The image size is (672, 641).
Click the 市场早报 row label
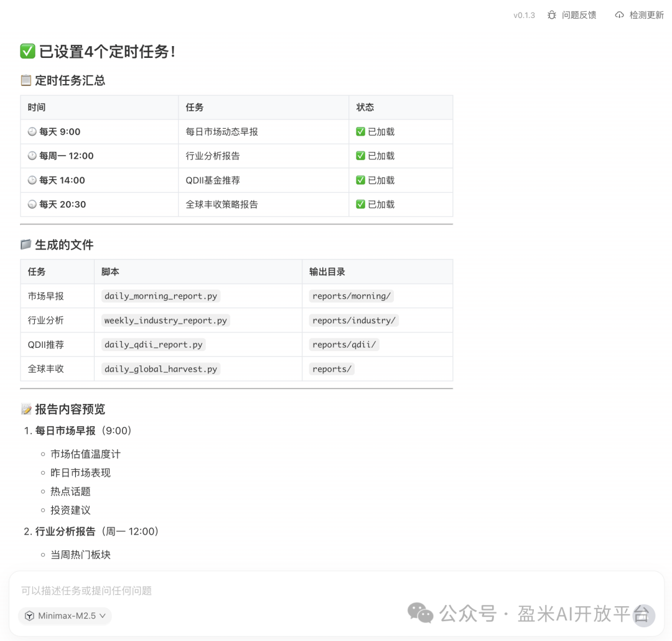pyautogui.click(x=45, y=296)
